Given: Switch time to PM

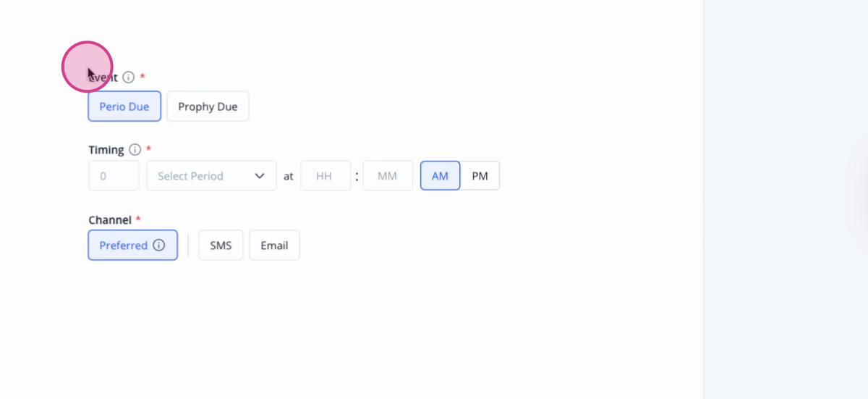Looking at the screenshot, I should point(480,176).
